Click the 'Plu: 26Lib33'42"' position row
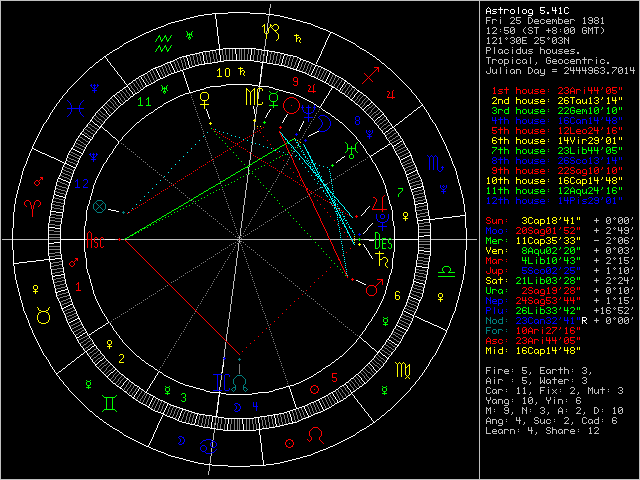640x480 pixels. (560, 311)
